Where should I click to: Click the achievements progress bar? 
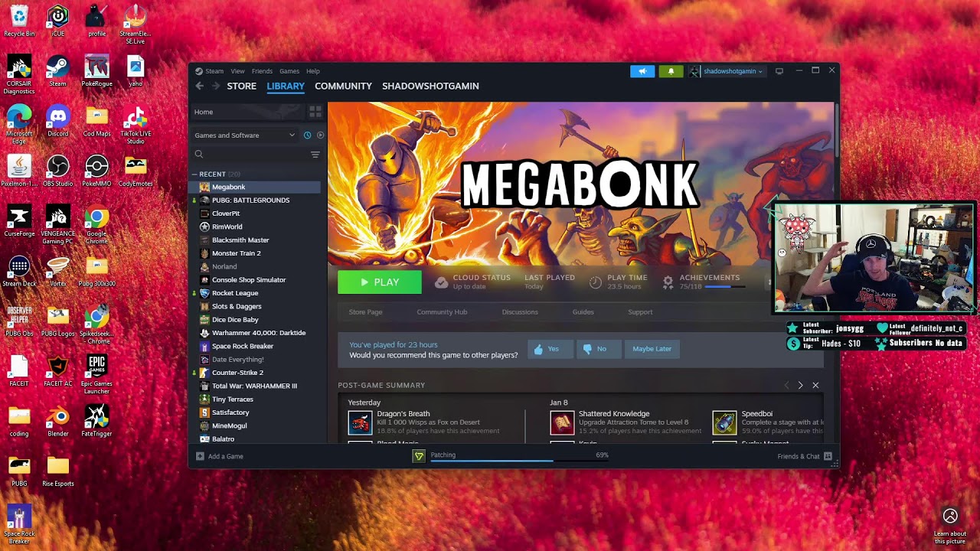[725, 287]
